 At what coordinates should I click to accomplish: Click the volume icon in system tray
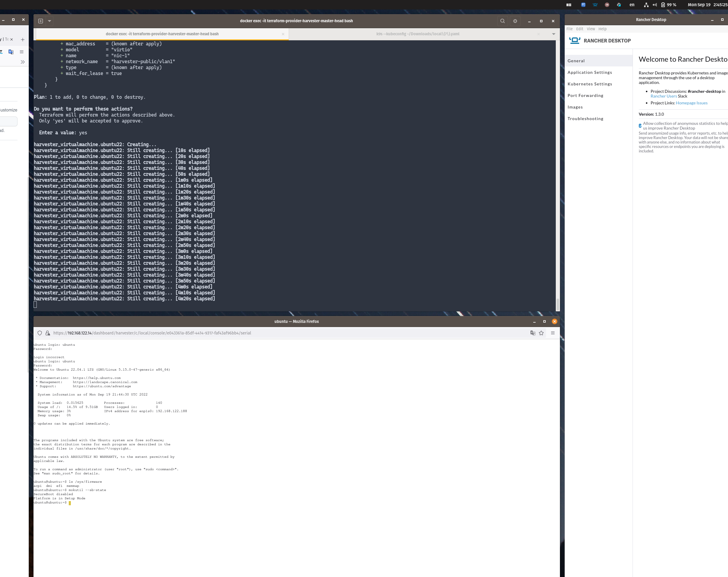click(654, 4)
